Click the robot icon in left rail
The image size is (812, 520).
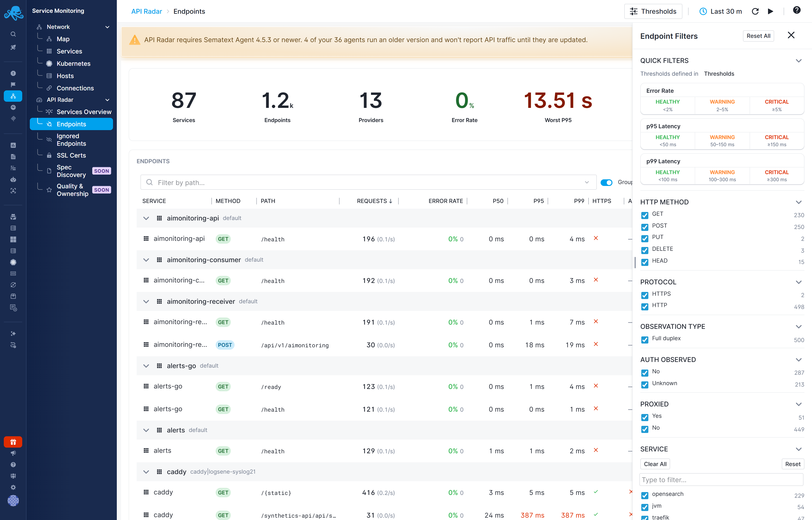point(13,179)
